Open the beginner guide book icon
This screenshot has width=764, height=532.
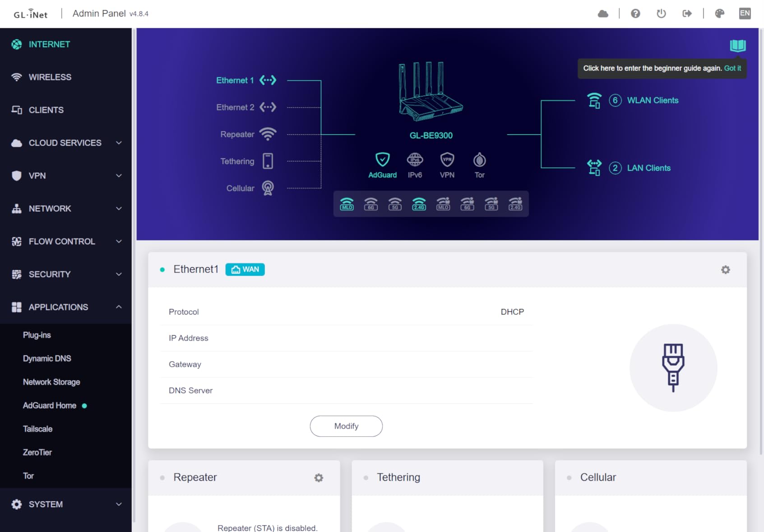point(738,46)
